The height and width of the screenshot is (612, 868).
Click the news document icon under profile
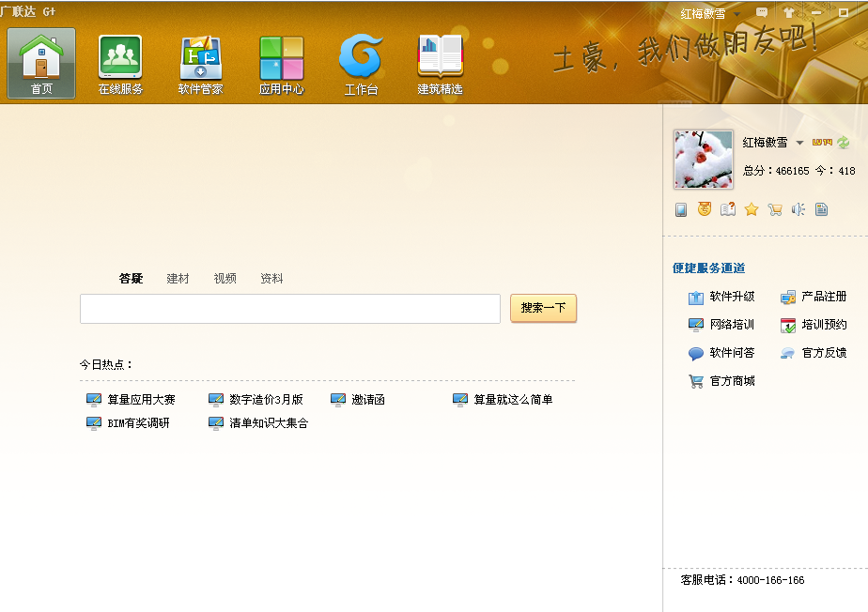coord(821,209)
